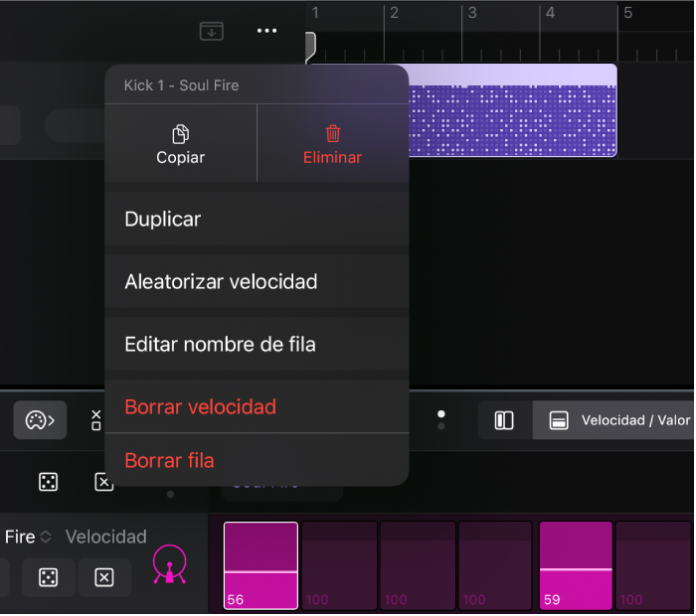Open the Fire row name dropdown
The image size is (696, 616).
pos(28,538)
